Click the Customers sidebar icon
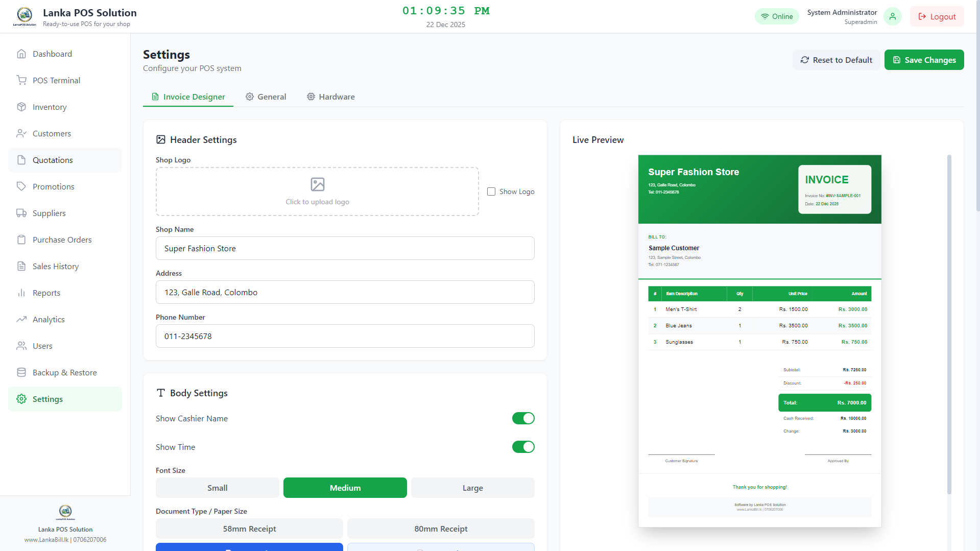 click(x=21, y=133)
